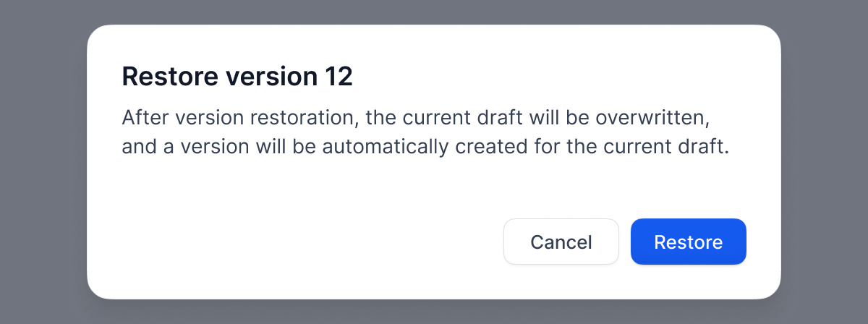Abort the version restoration with Cancel
The width and height of the screenshot is (868, 324).
(x=561, y=242)
